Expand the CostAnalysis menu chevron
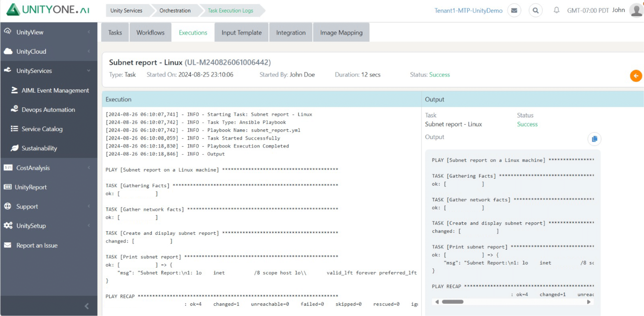The image size is (644, 316). pyautogui.click(x=89, y=168)
